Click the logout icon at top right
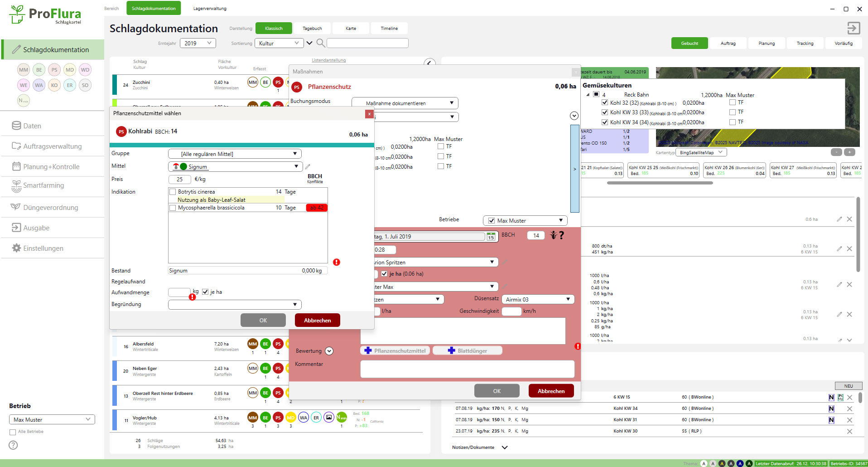This screenshot has width=868, height=467. (x=853, y=28)
